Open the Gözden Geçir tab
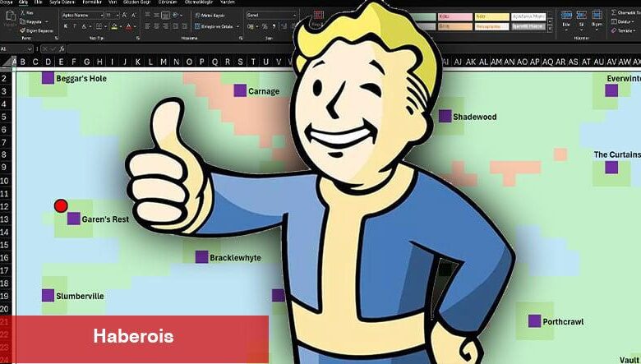The image size is (641, 364). click(136, 2)
